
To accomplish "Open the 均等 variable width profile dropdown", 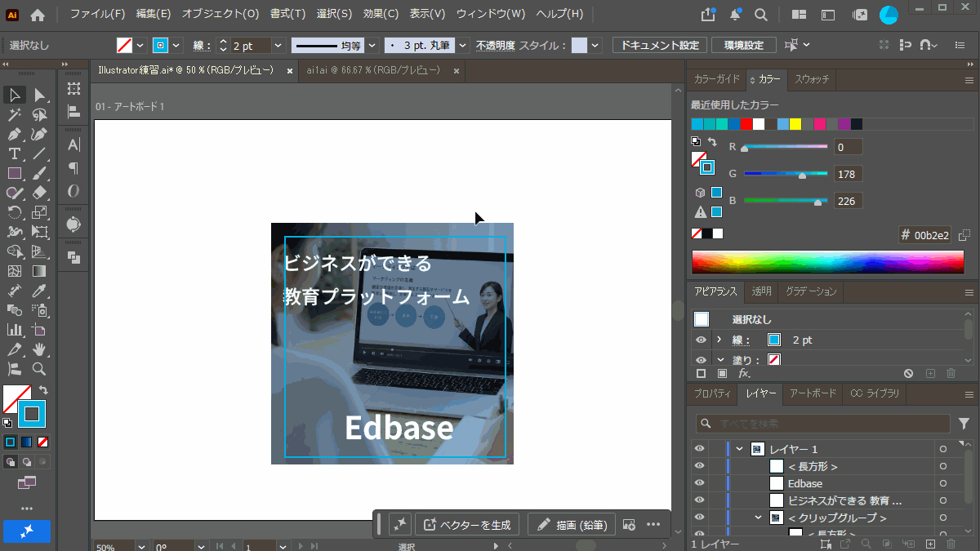I will (372, 46).
